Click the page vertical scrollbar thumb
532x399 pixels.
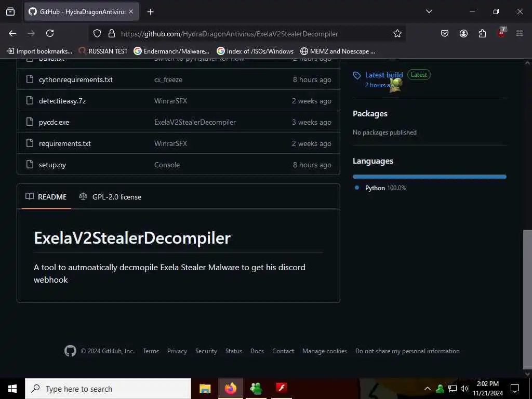(527, 299)
